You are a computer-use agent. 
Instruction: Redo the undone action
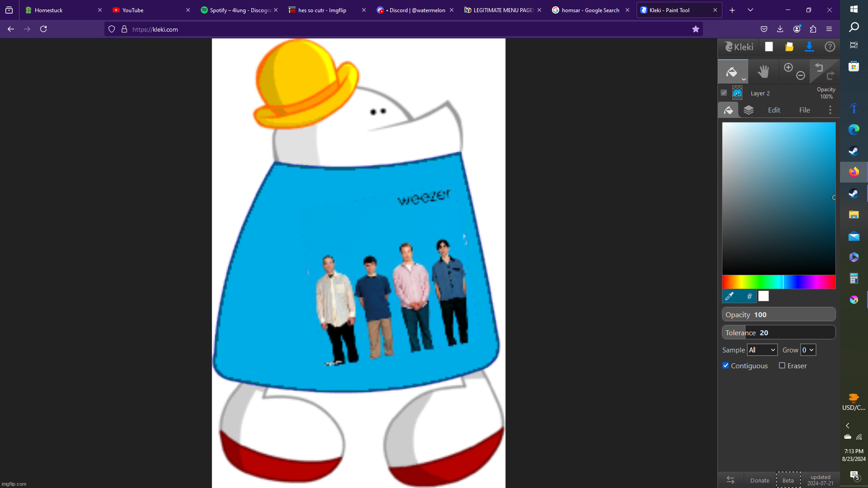[831, 75]
